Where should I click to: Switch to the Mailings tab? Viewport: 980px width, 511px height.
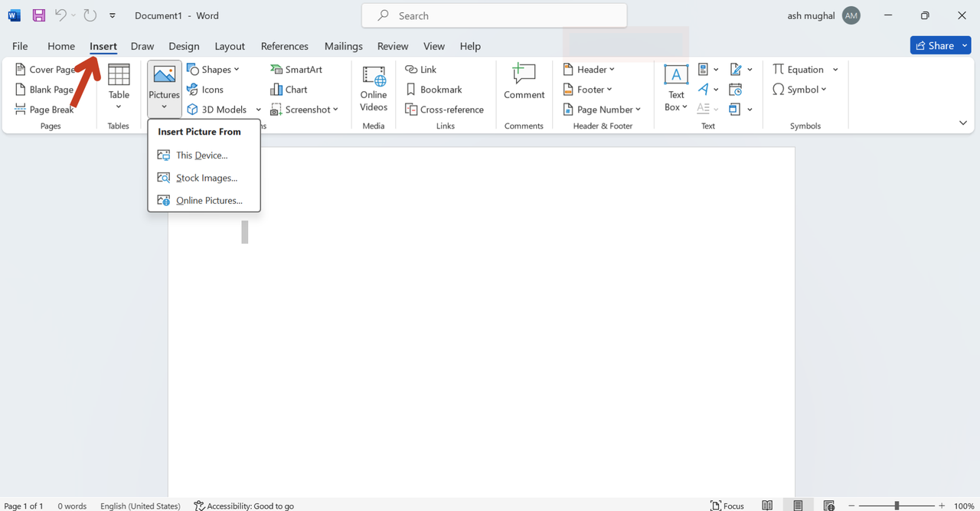click(344, 46)
